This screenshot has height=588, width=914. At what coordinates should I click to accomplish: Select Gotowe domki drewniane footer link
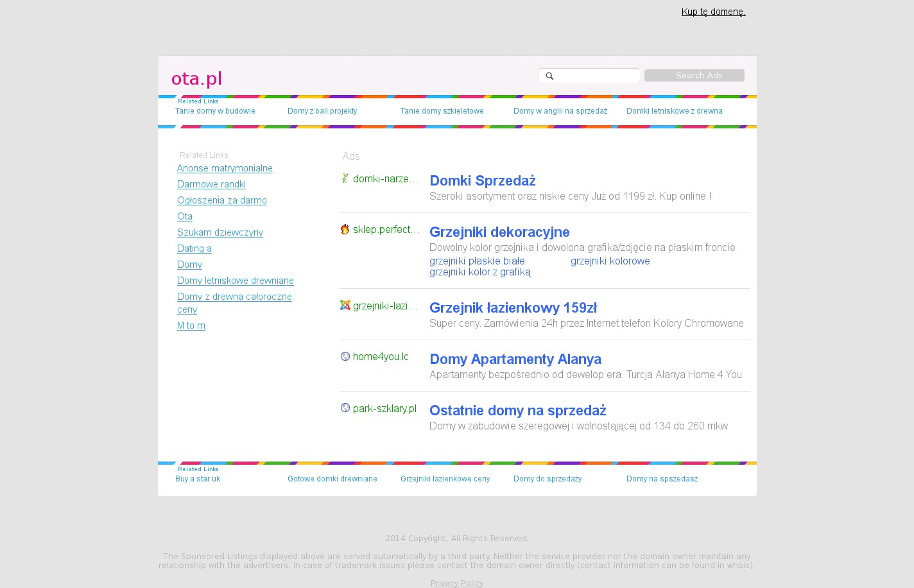[332, 479]
